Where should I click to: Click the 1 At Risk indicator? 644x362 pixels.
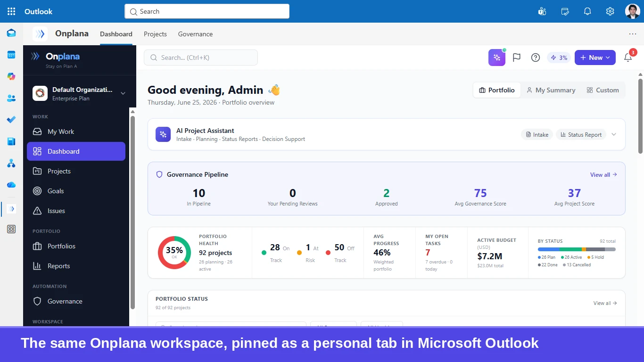coord(308,253)
